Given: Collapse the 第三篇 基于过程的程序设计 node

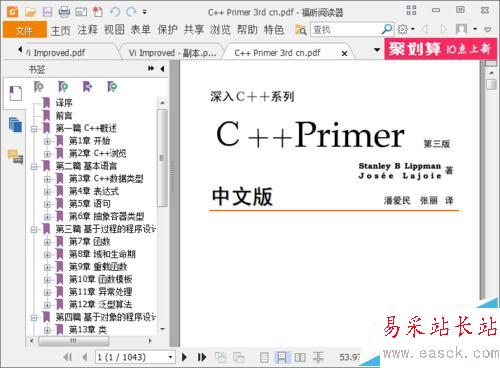Looking at the screenshot, I should (x=34, y=229).
